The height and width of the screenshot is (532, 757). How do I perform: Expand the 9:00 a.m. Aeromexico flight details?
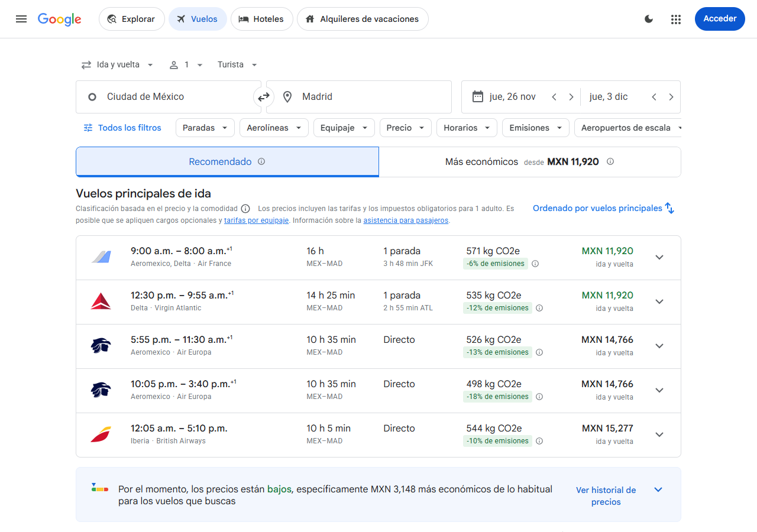659,257
